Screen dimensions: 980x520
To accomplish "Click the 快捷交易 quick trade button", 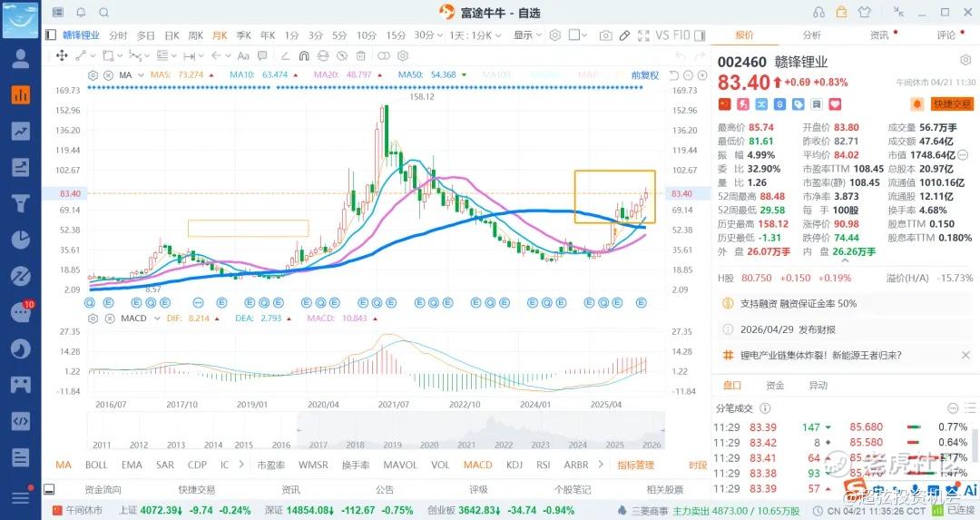I will (952, 103).
